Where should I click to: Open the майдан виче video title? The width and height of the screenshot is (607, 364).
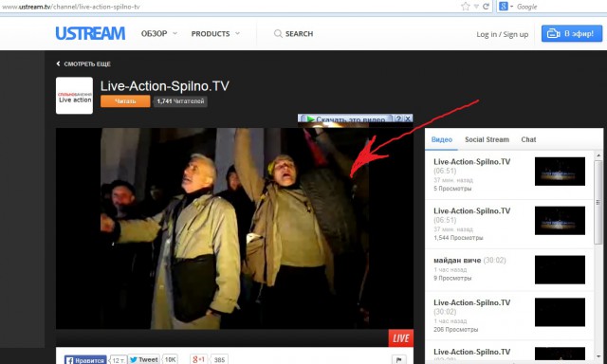click(x=457, y=261)
